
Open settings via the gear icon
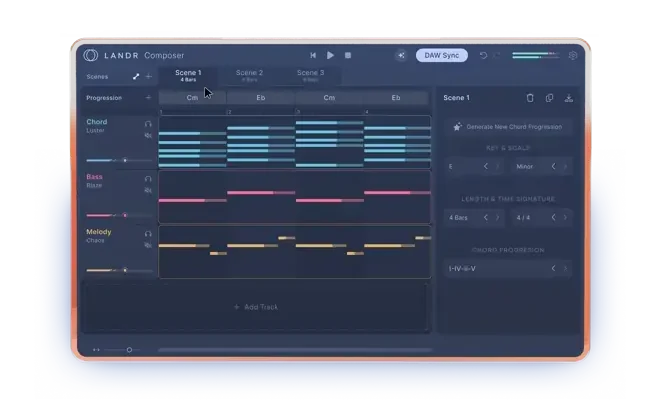[573, 56]
